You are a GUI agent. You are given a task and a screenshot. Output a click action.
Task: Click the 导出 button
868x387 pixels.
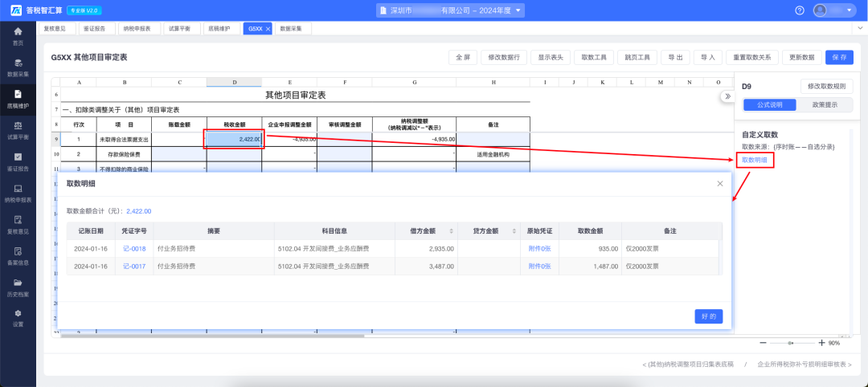click(x=675, y=58)
